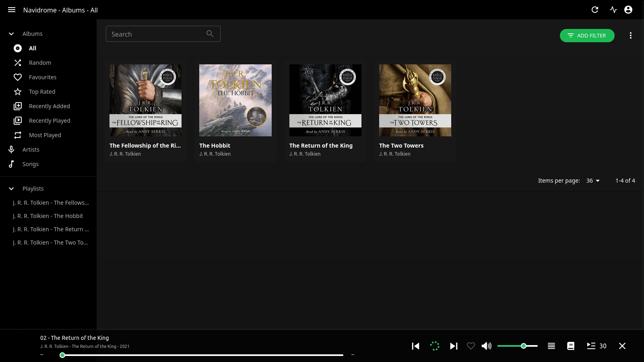This screenshot has width=644, height=362.
Task: Open the items per page dropdown
Action: [x=593, y=181]
